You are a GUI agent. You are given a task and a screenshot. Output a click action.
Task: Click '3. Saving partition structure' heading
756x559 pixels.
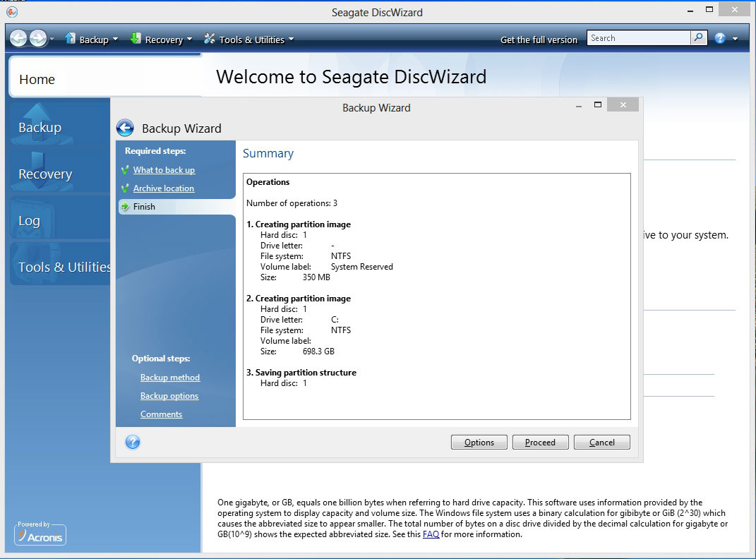(301, 373)
